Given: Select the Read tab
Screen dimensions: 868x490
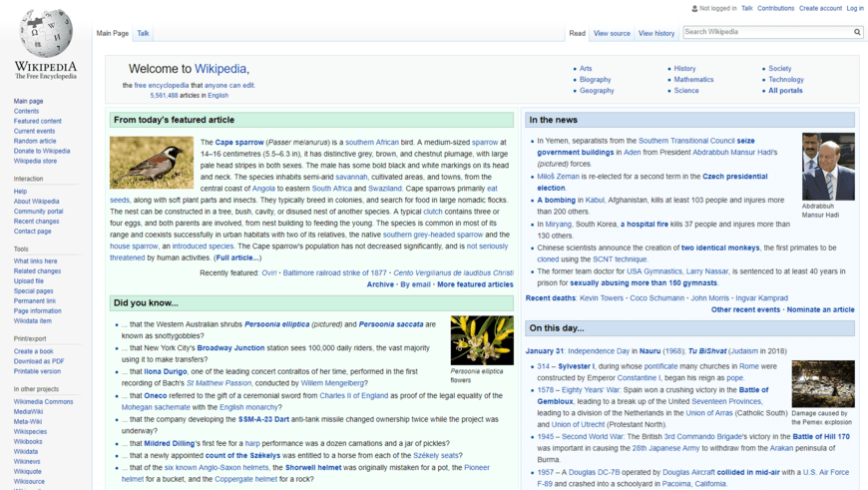Looking at the screenshot, I should coord(577,33).
